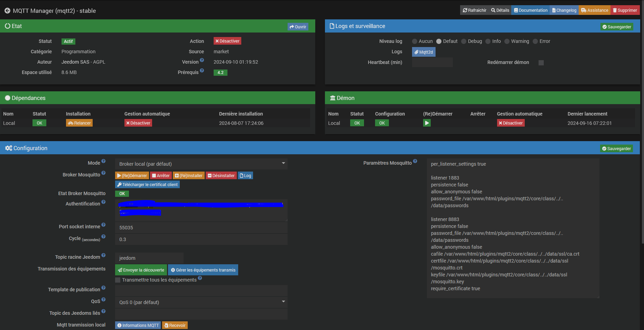Click the Cycle help question icon
Image resolution: width=644 pixels, height=330 pixels.
(x=103, y=237)
